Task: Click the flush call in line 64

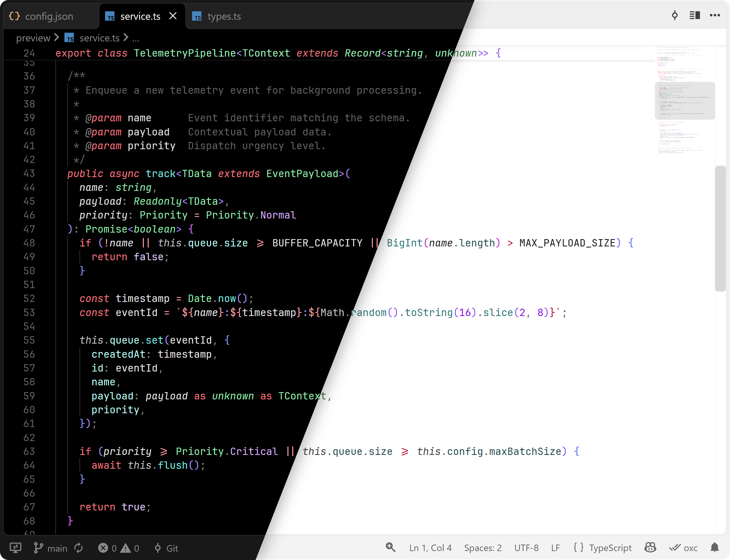Action: pyautogui.click(x=172, y=465)
